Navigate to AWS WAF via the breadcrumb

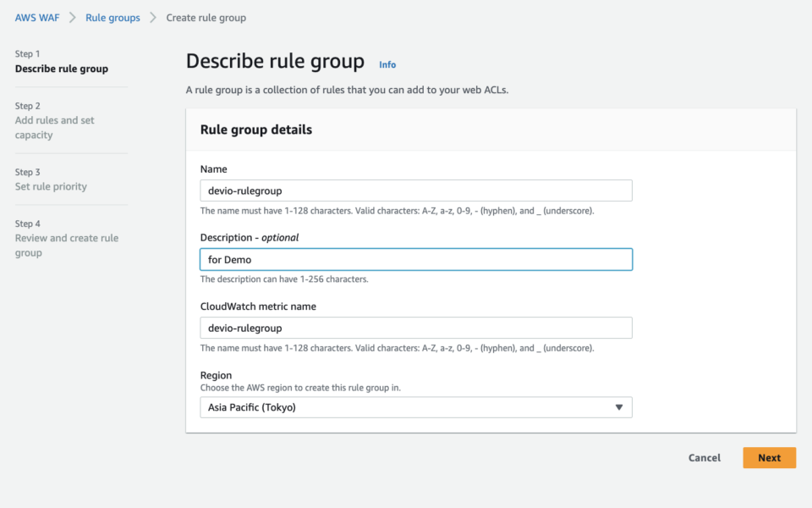(37, 17)
